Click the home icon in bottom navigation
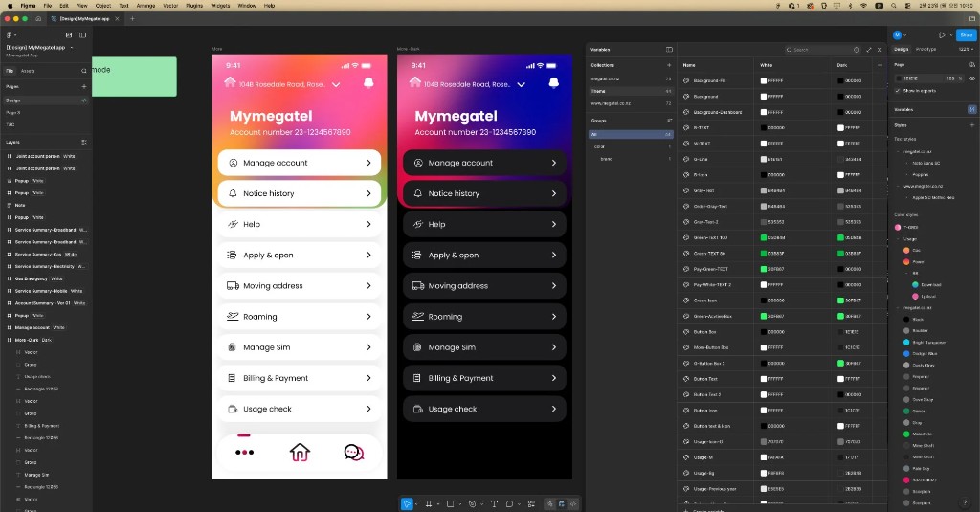This screenshot has height=512, width=980. (x=300, y=452)
